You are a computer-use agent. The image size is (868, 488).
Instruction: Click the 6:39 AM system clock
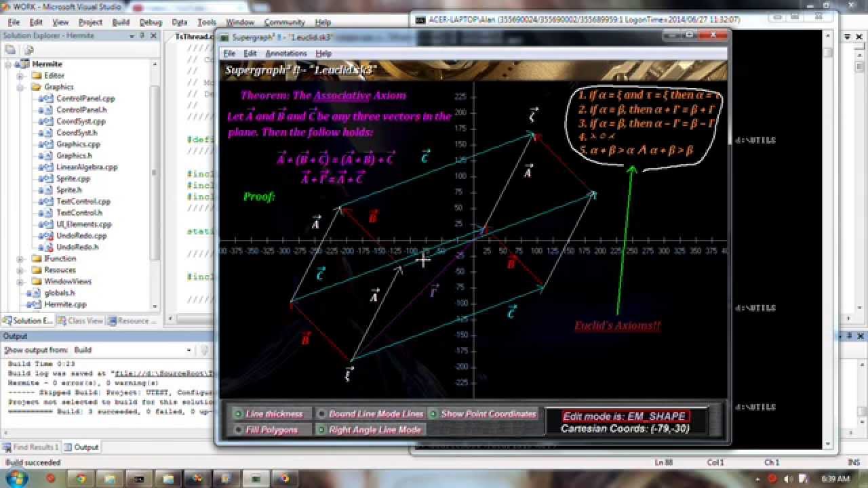tap(835, 479)
